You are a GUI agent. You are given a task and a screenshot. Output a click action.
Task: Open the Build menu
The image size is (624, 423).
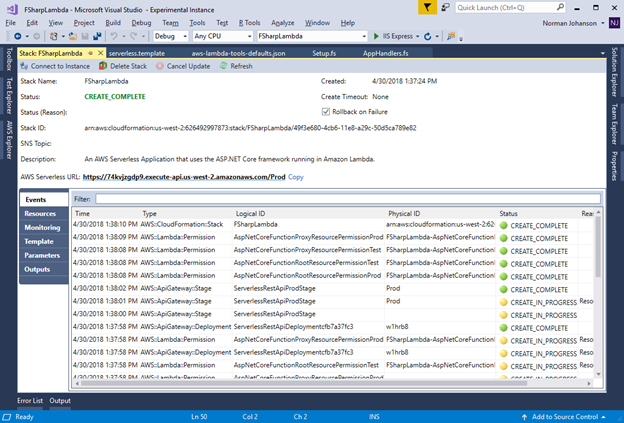coord(113,23)
